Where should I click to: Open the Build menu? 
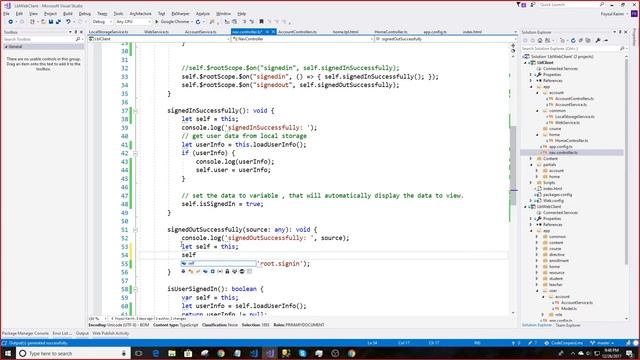tap(68, 13)
